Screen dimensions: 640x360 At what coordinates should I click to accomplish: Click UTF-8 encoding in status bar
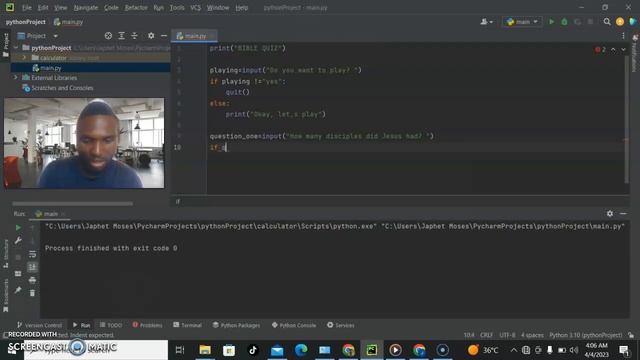[507, 335]
